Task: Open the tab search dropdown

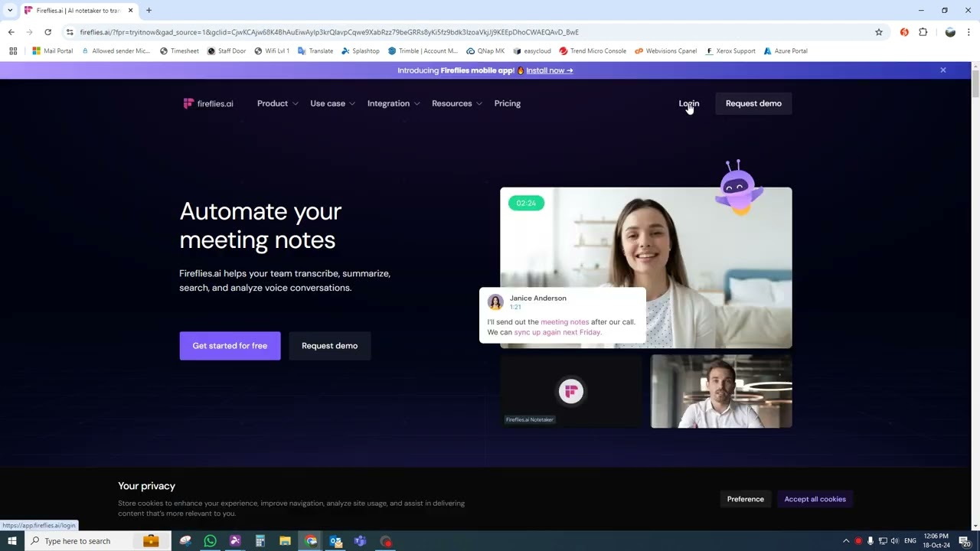Action: tap(10, 11)
